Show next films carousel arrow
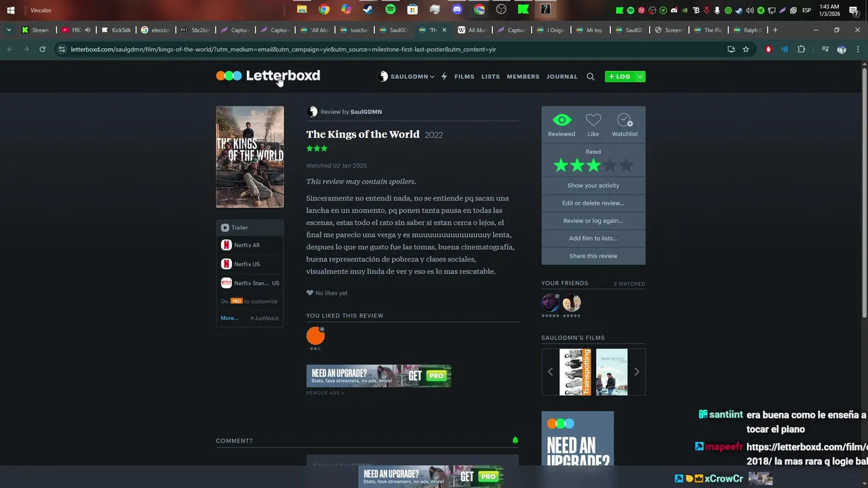 (x=636, y=371)
